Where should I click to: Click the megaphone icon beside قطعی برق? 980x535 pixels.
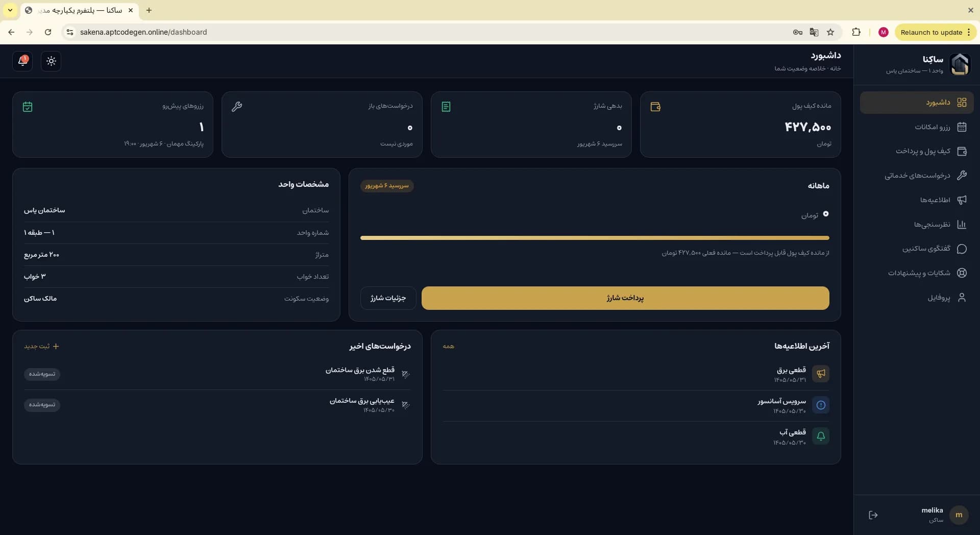821,374
